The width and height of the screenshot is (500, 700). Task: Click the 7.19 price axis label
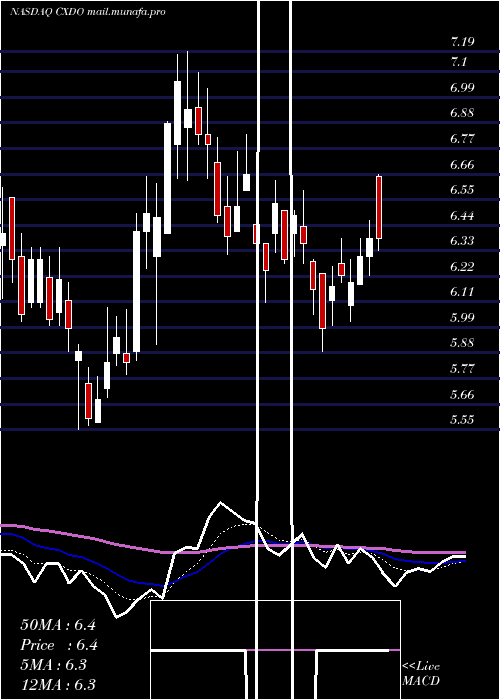pyautogui.click(x=462, y=42)
